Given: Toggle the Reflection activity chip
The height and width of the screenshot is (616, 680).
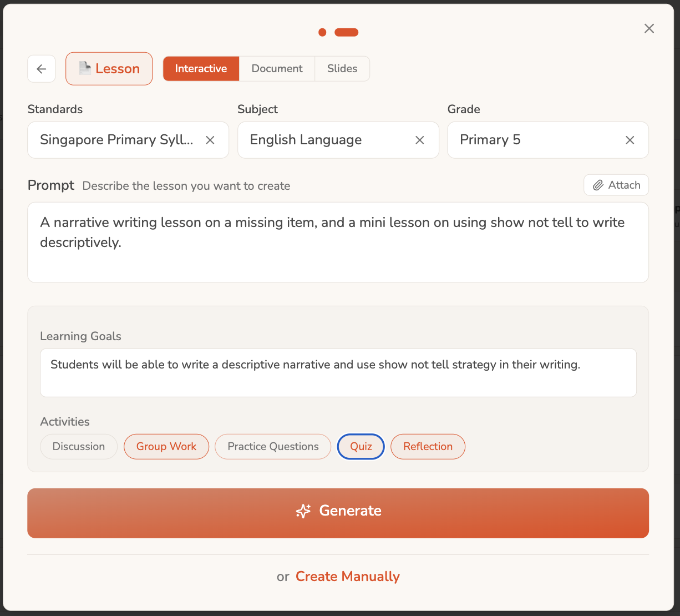Looking at the screenshot, I should pyautogui.click(x=428, y=447).
